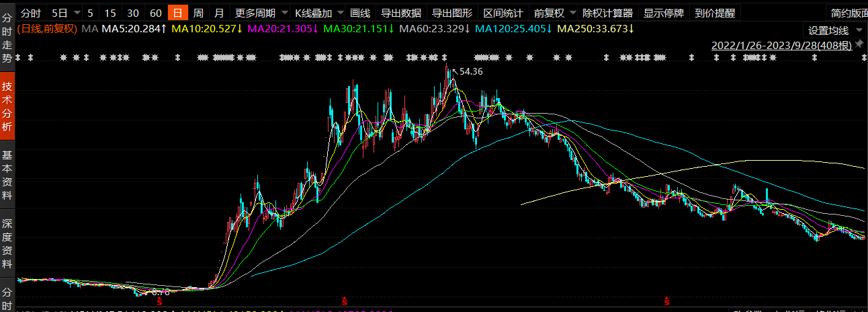Image resolution: width=868 pixels, height=312 pixels.
Task: Switch to 简约版面 simple layout
Action: tap(849, 13)
